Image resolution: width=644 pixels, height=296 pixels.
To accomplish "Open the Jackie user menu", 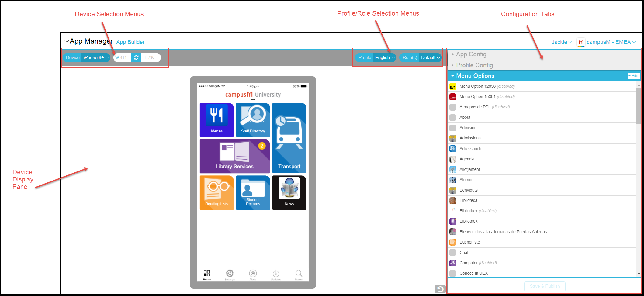I will pos(562,42).
